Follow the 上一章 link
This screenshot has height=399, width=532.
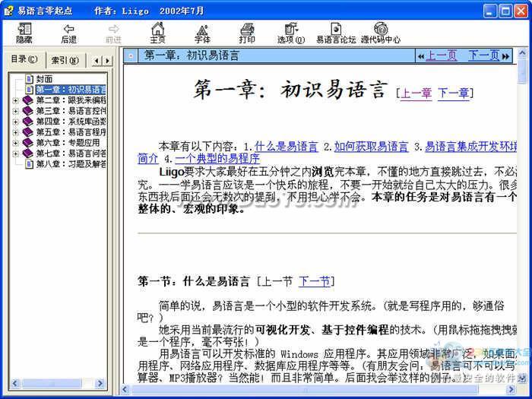[x=416, y=93]
